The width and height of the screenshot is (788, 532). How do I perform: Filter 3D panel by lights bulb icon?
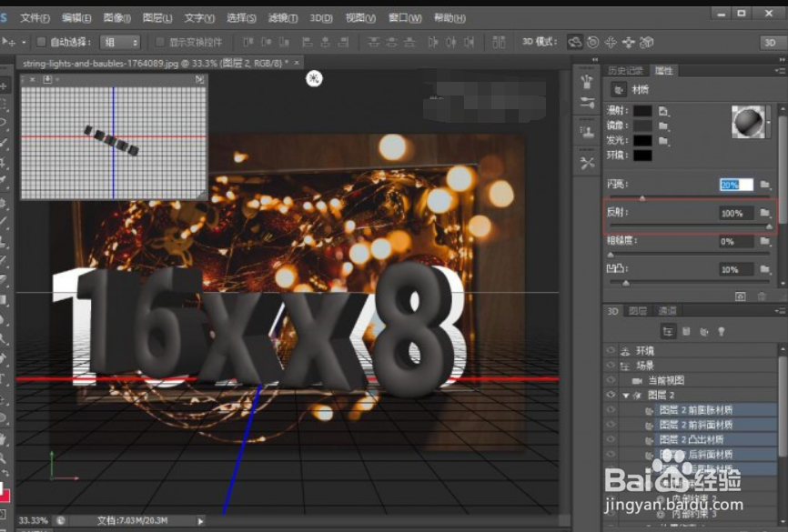[x=722, y=332]
